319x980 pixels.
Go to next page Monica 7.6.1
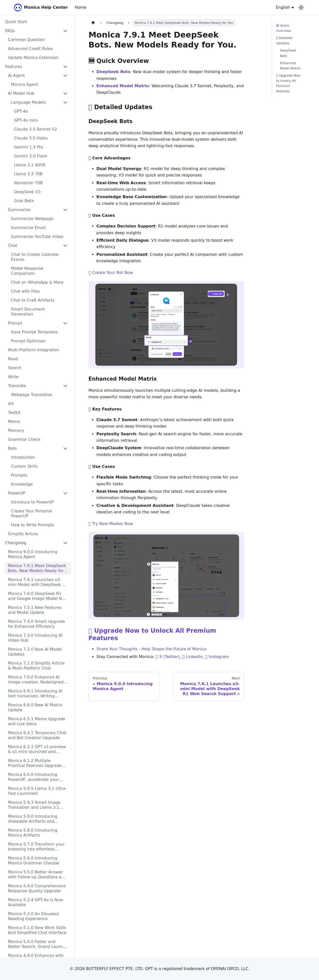pyautogui.click(x=208, y=686)
